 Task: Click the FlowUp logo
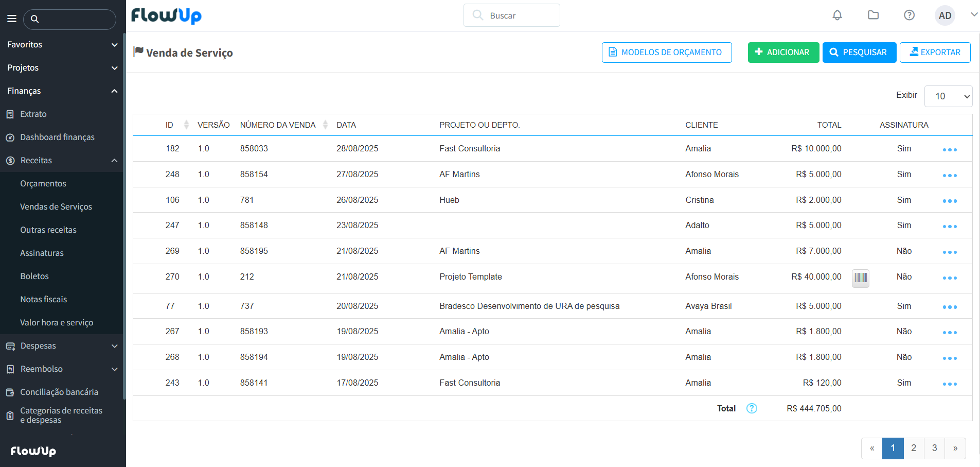pos(166,16)
